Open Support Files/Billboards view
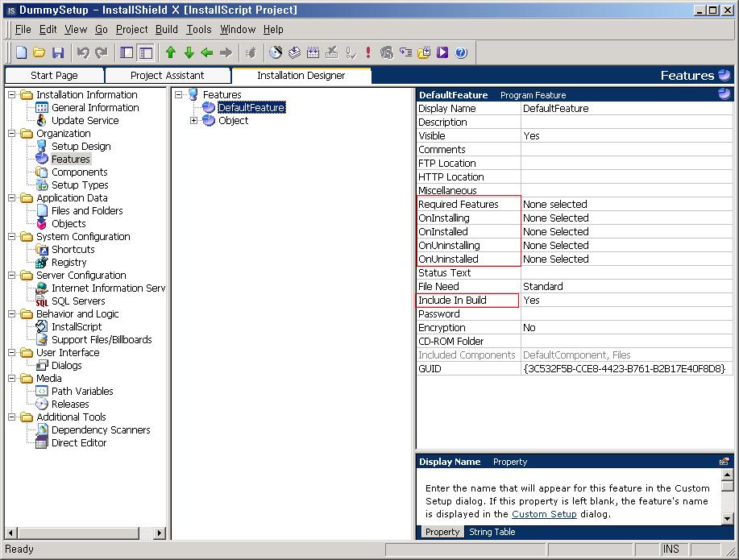The height and width of the screenshot is (560, 739). 102,340
